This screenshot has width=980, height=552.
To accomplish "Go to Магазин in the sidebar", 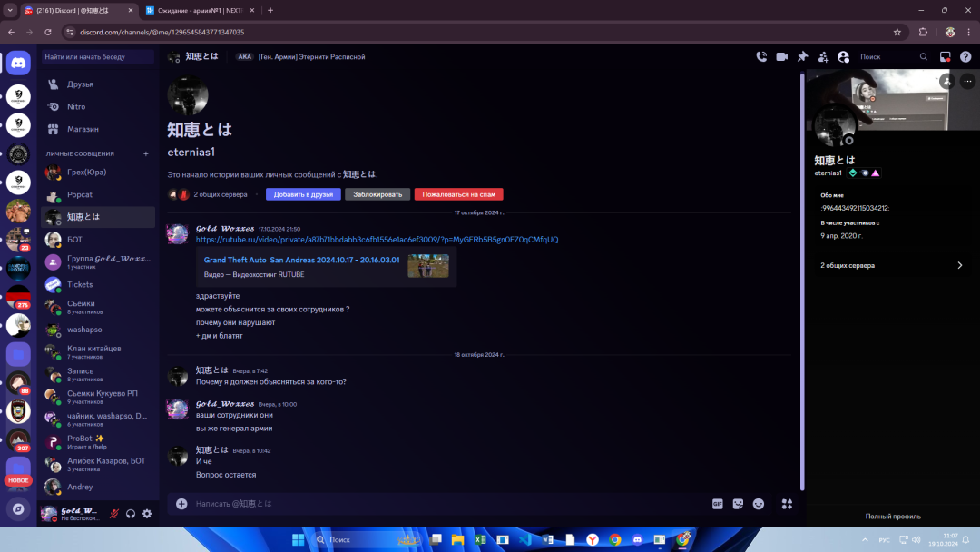I will (x=83, y=129).
